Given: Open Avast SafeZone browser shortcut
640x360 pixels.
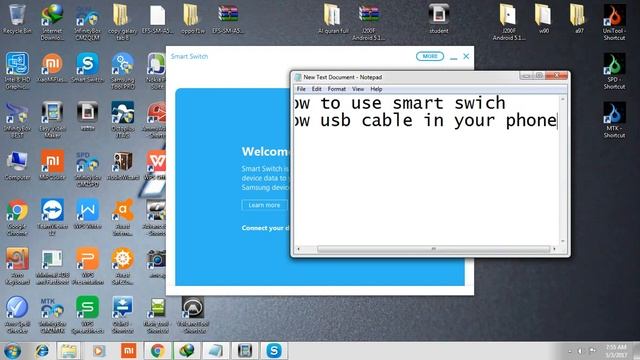Looking at the screenshot, I should (x=122, y=265).
